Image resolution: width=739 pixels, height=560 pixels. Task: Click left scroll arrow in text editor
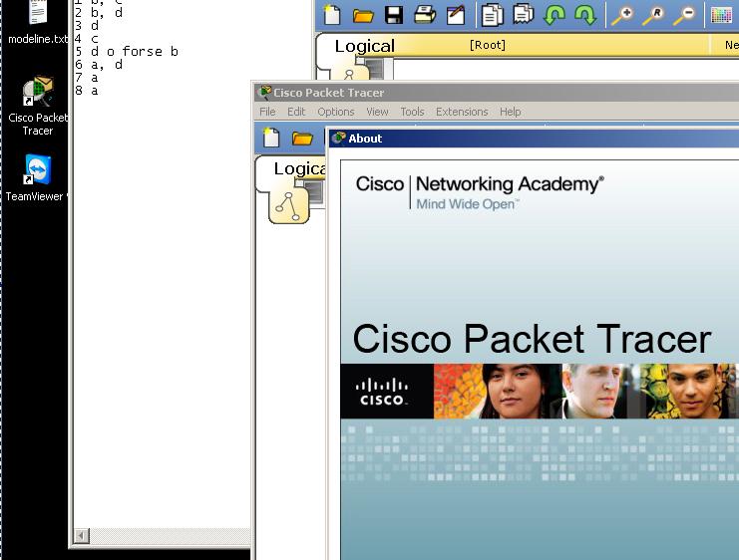click(82, 535)
